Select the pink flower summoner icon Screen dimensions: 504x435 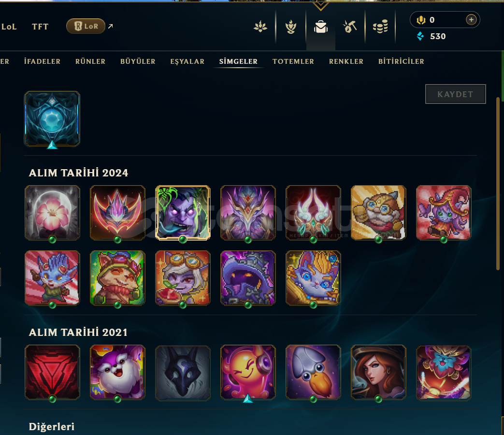coord(52,213)
